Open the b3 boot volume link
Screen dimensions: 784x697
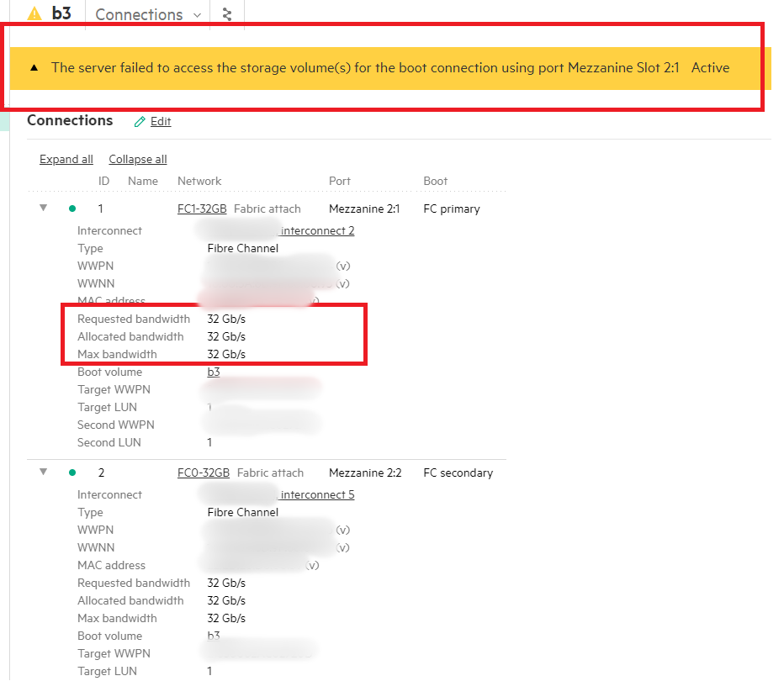(211, 372)
